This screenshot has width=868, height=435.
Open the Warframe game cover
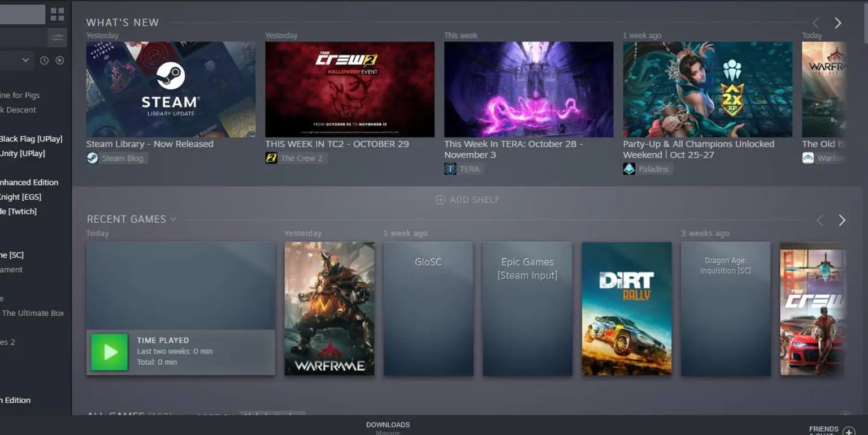coord(329,309)
